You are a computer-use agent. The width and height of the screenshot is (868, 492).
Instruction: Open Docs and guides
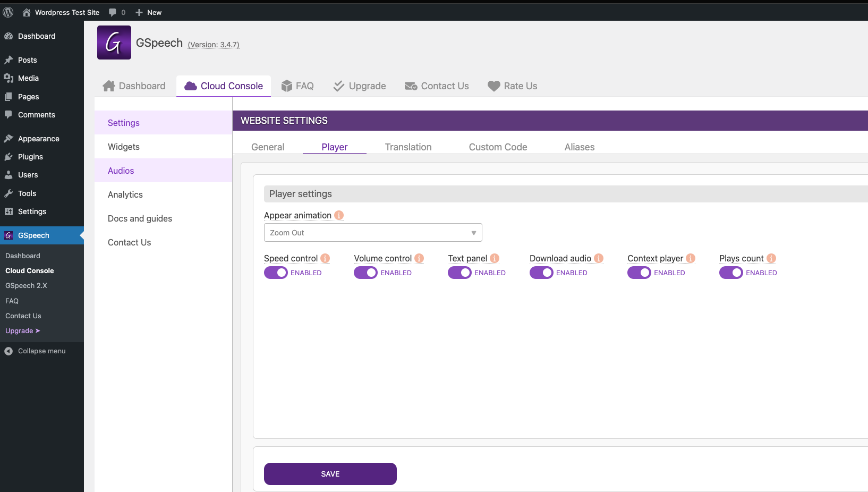(163, 218)
